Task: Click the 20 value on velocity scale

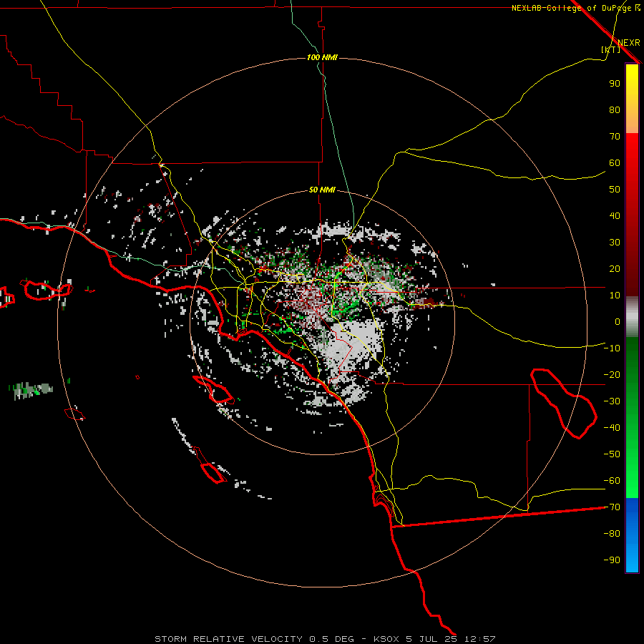Action: click(x=615, y=268)
